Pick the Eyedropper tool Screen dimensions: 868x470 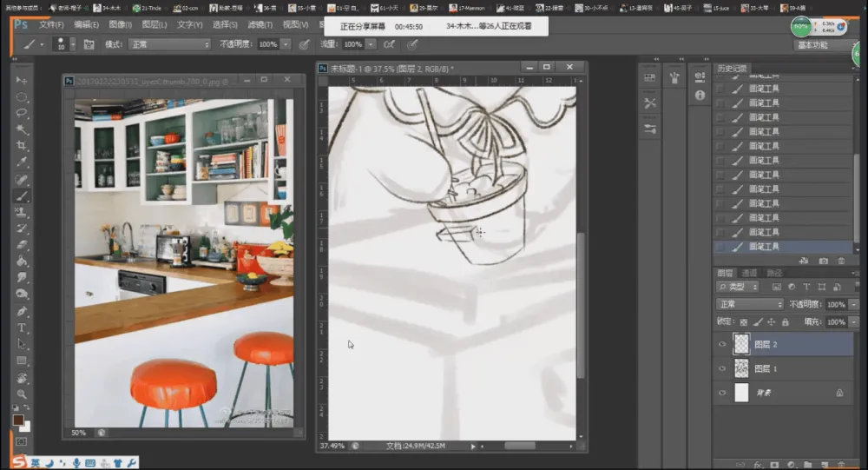[x=22, y=162]
